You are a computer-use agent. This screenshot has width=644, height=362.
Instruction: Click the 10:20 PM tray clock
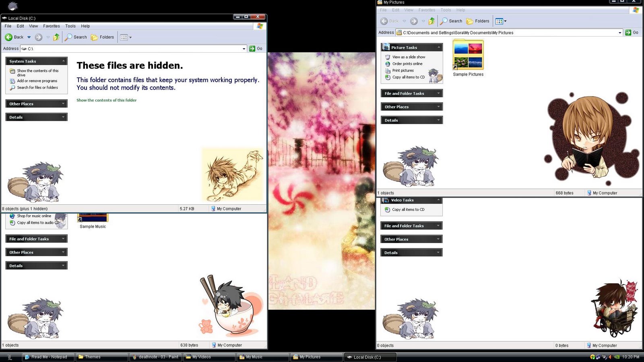(x=631, y=357)
